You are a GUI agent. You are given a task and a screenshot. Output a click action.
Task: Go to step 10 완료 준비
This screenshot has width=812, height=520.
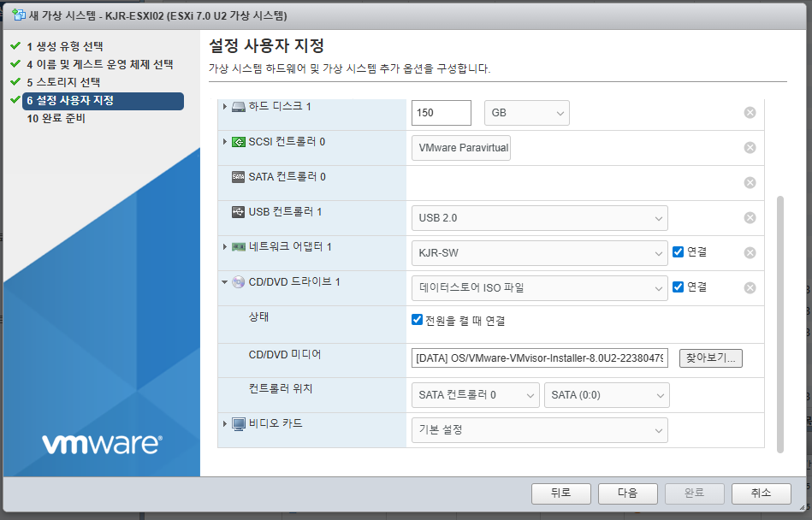pos(56,119)
